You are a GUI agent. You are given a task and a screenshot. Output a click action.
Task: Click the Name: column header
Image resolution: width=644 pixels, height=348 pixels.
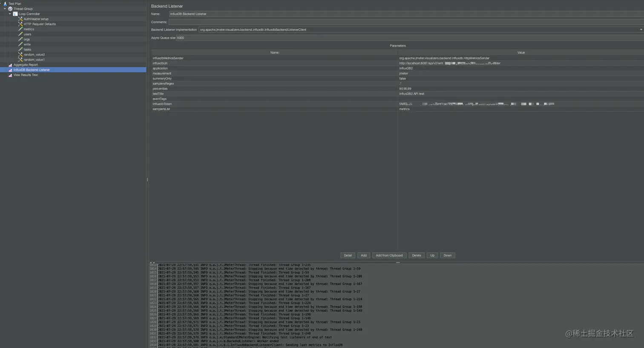(x=275, y=52)
